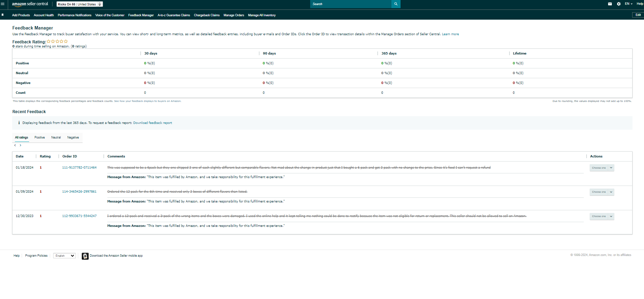Click the '30 days' column heading

151,54
